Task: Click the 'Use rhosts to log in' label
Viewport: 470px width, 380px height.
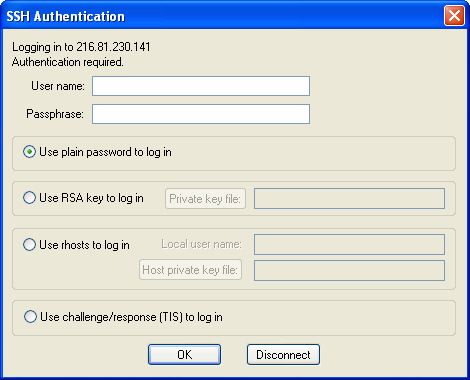Action: (x=84, y=245)
